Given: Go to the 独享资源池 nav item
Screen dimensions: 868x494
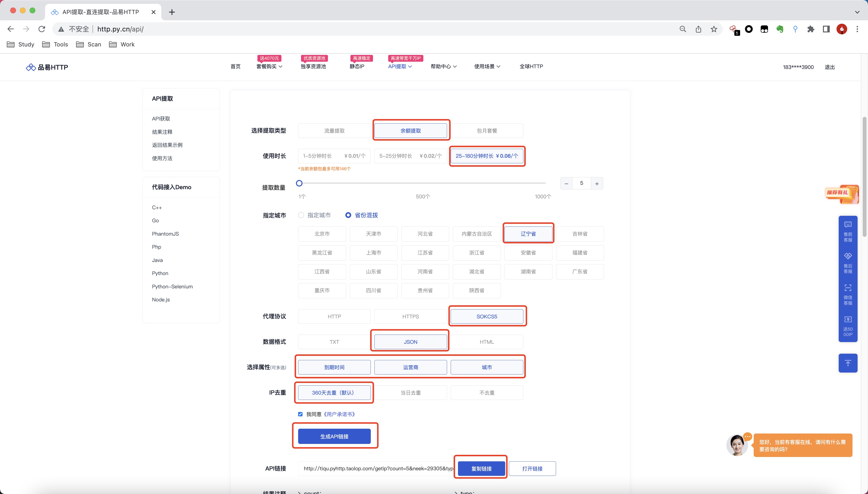Looking at the screenshot, I should tap(313, 67).
